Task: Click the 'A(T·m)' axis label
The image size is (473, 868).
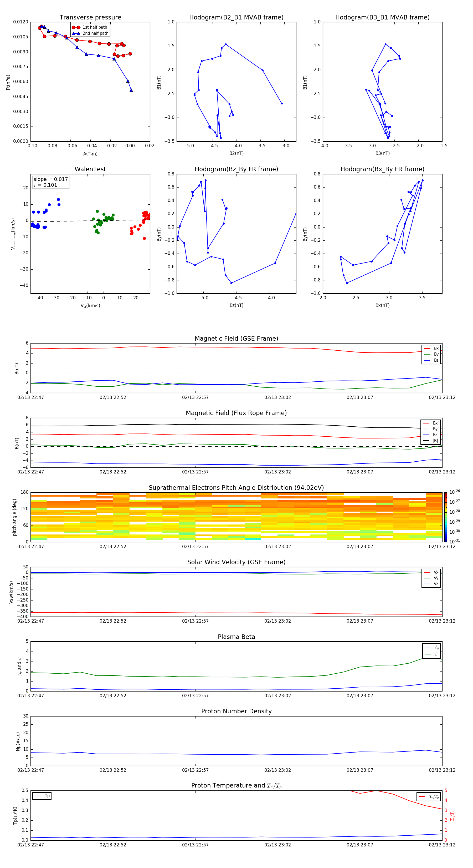Action: pos(90,154)
